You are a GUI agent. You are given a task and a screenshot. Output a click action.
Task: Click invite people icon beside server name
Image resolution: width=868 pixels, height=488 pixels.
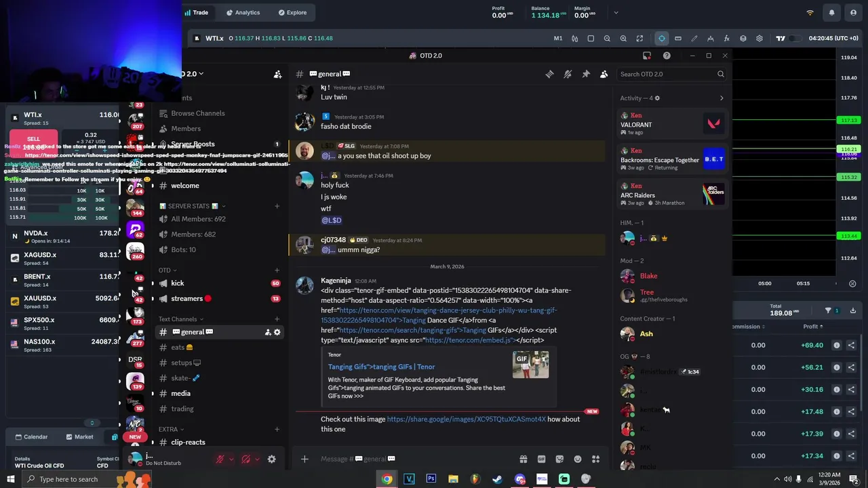(x=277, y=74)
